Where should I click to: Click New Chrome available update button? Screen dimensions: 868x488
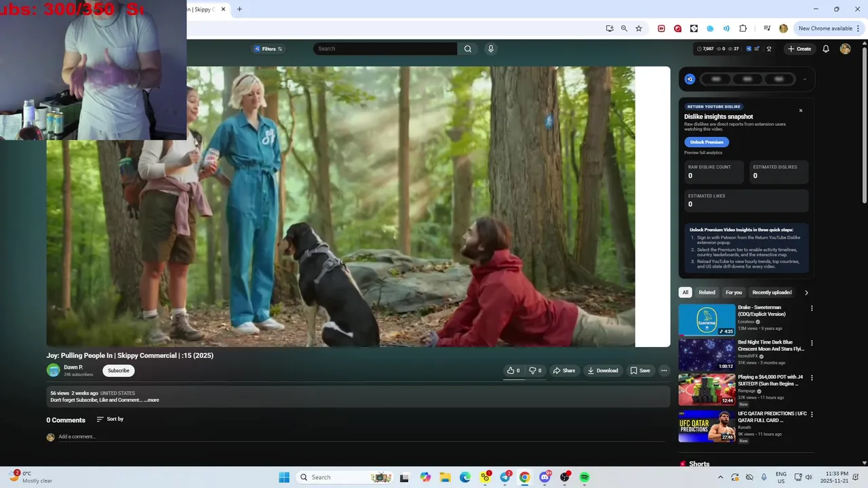tap(825, 28)
